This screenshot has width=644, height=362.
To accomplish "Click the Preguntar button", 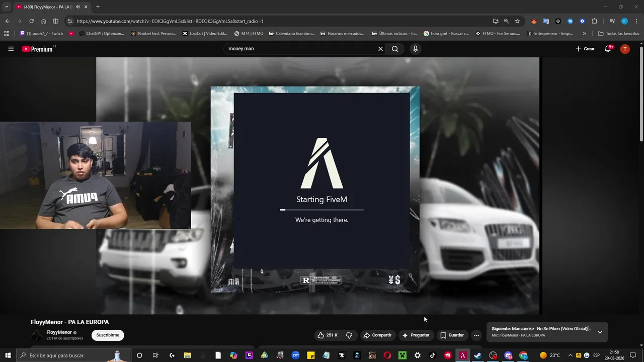I will [416, 335].
